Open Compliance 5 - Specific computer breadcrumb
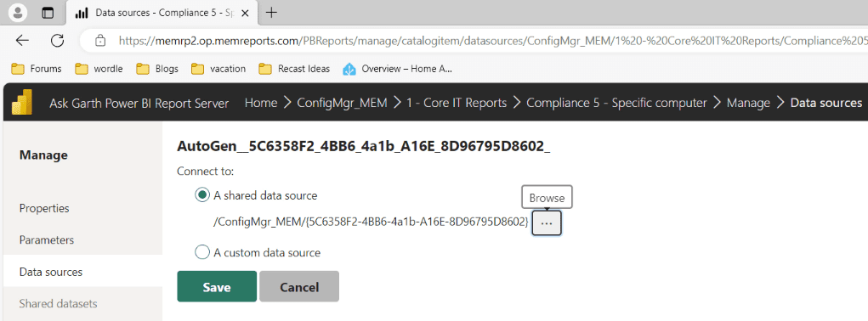Screen dimensions: 868x321 tap(616, 103)
